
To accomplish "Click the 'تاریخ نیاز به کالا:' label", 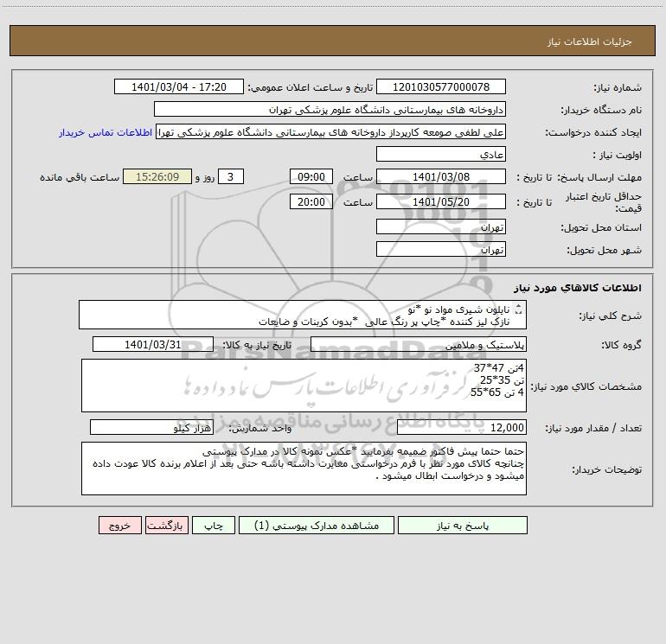I will (x=257, y=345).
